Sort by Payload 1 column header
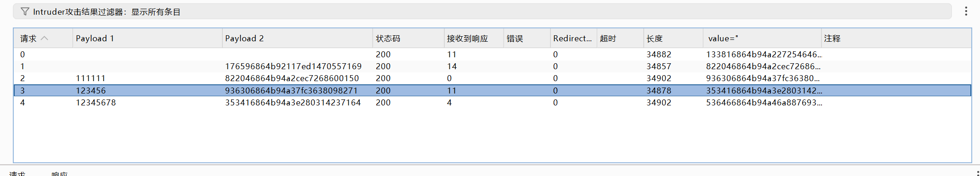The height and width of the screenshot is (176, 980). tap(147, 38)
